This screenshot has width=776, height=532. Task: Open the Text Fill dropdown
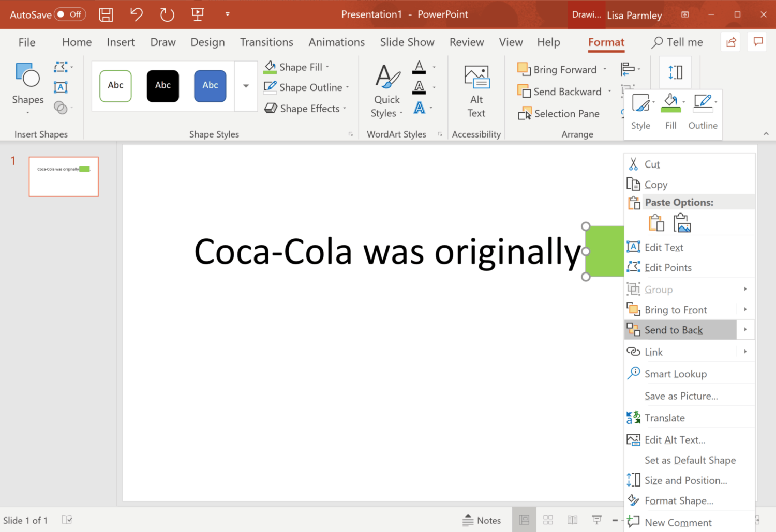(x=434, y=67)
